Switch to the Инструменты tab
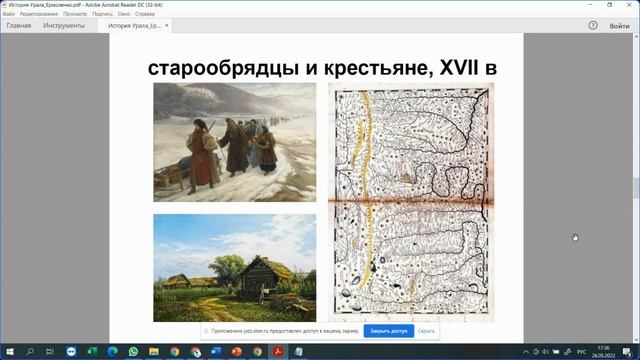 [x=64, y=26]
